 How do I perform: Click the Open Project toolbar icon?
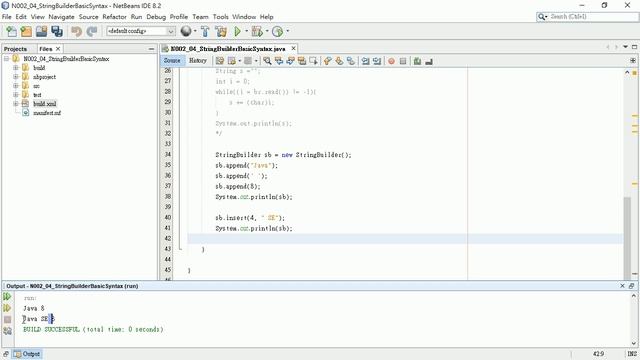[41, 31]
